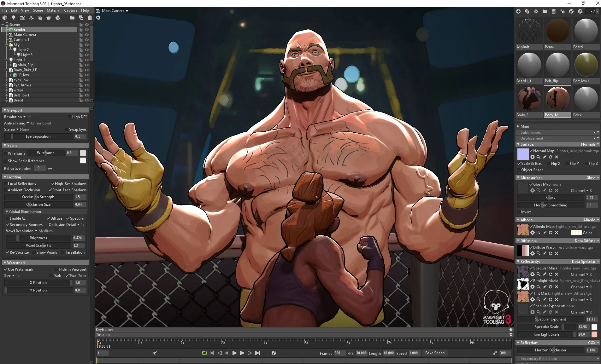Add shadow catcher object icon

point(31,18)
